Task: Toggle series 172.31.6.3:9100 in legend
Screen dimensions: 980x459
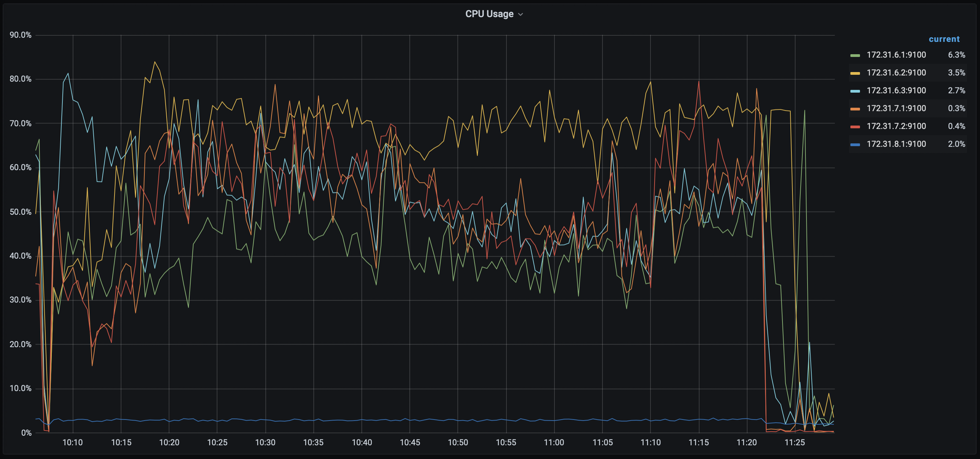Action: 896,91
